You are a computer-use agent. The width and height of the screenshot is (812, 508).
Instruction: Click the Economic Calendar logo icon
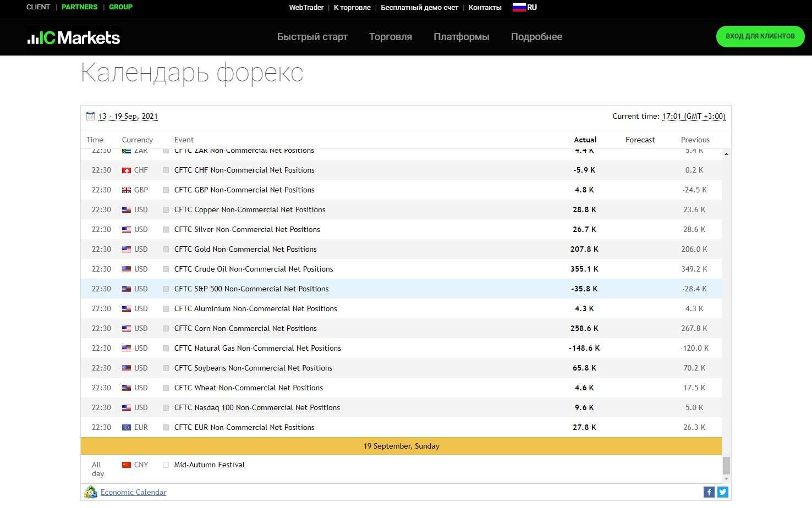91,492
